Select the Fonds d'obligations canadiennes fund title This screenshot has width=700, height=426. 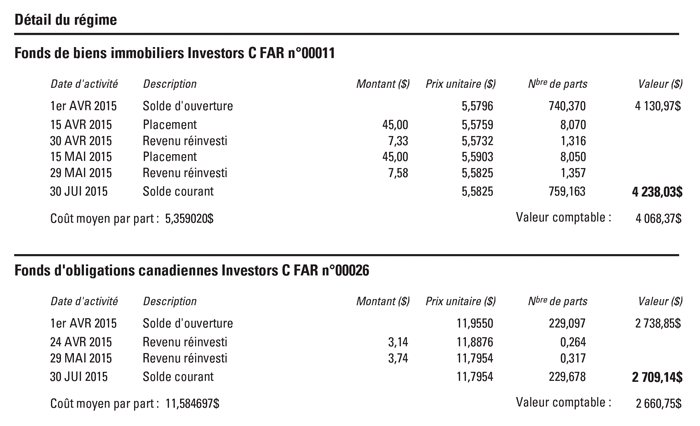[191, 271]
